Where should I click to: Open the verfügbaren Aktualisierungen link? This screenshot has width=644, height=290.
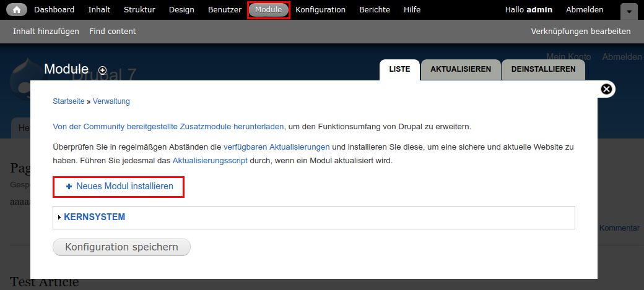coord(276,147)
